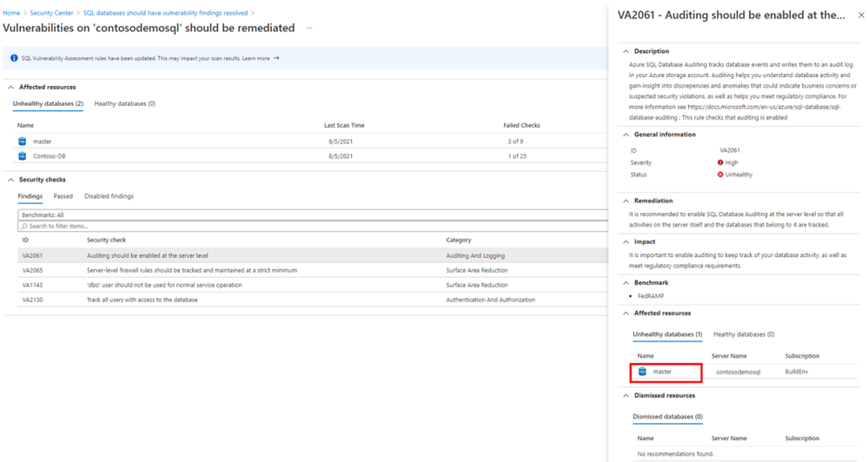Switch to the Passed tab
Viewport: 868px width, 462px height.
tap(63, 196)
